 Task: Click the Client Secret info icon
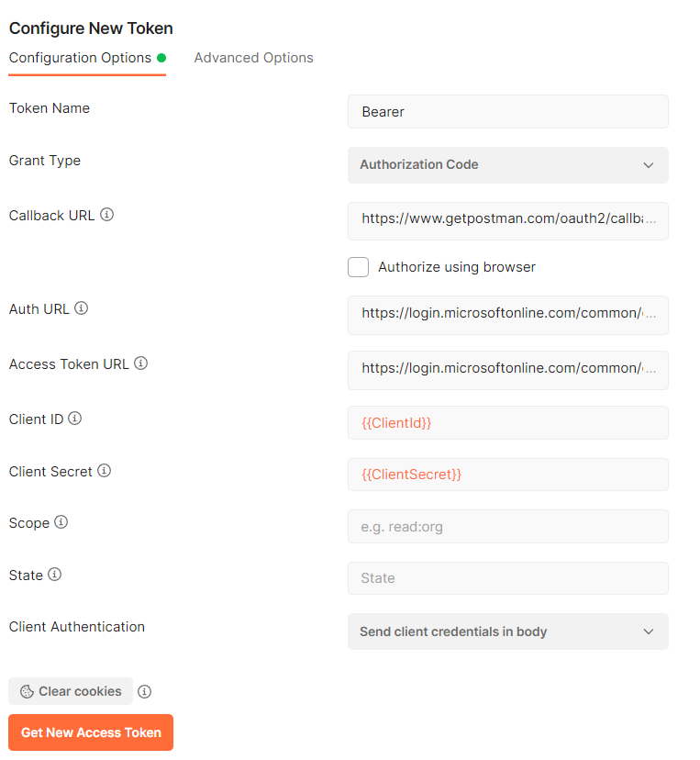tap(104, 471)
